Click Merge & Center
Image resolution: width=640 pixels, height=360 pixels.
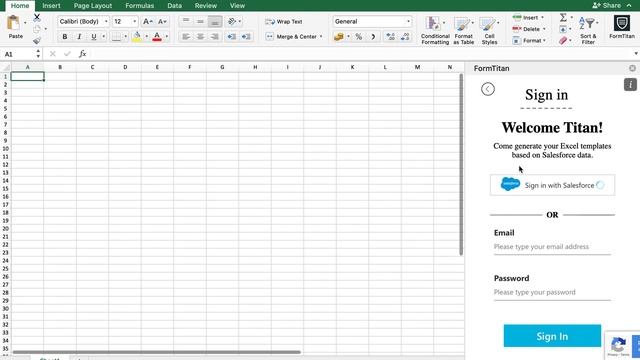[x=291, y=37]
